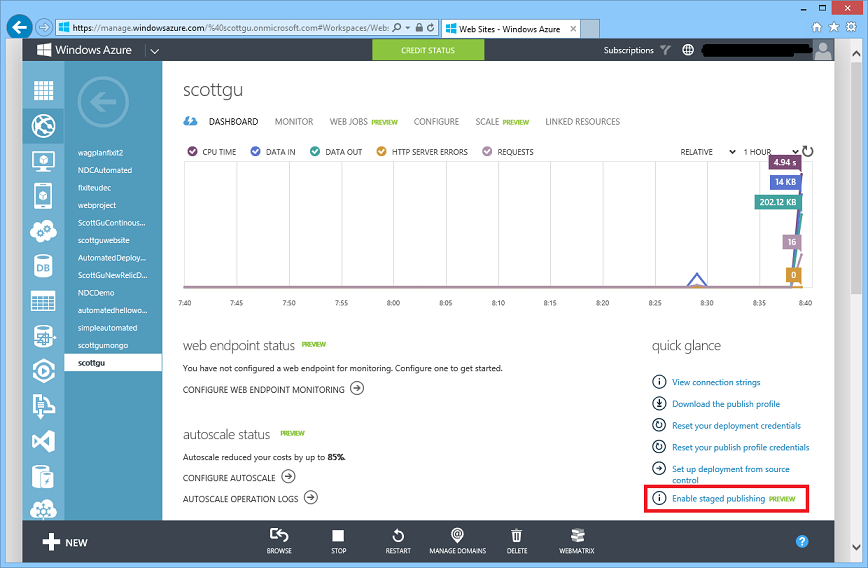The height and width of the screenshot is (568, 868).
Task: Expand Windows Azure logo dropdown chevron
Action: click(155, 51)
